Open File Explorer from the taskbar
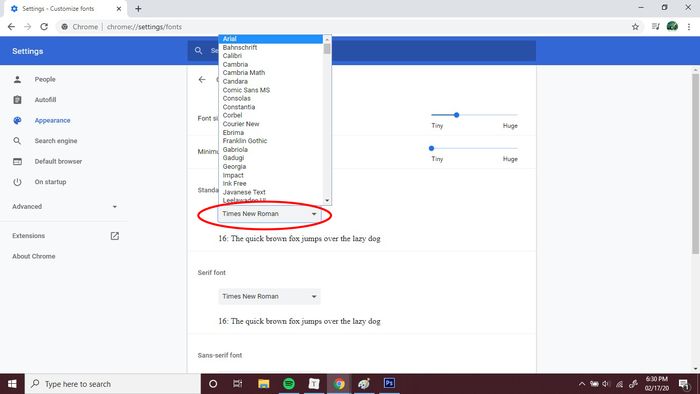 tap(264, 384)
